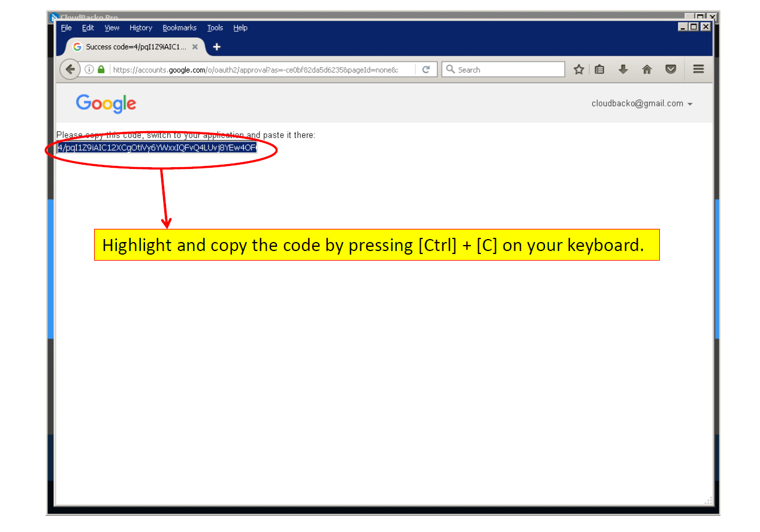Open the History menu
Image resolution: width=760 pixels, height=532 pixels.
click(141, 28)
